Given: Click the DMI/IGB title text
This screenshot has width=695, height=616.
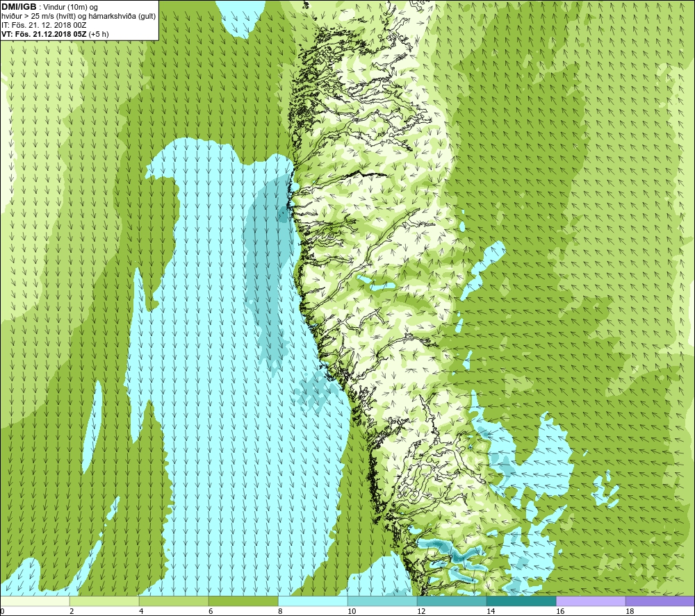Looking at the screenshot, I should pyautogui.click(x=19, y=7).
